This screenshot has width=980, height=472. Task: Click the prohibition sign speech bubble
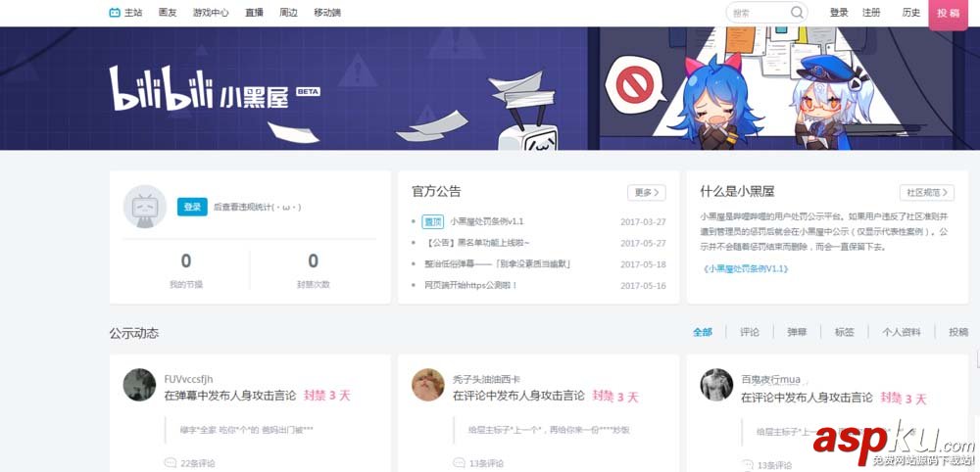[636, 83]
